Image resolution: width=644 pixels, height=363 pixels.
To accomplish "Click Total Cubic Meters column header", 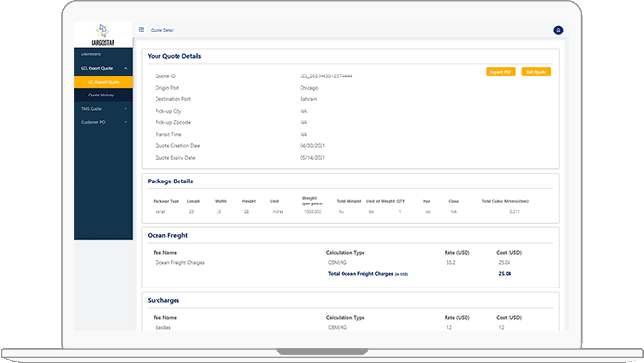I will click(505, 201).
